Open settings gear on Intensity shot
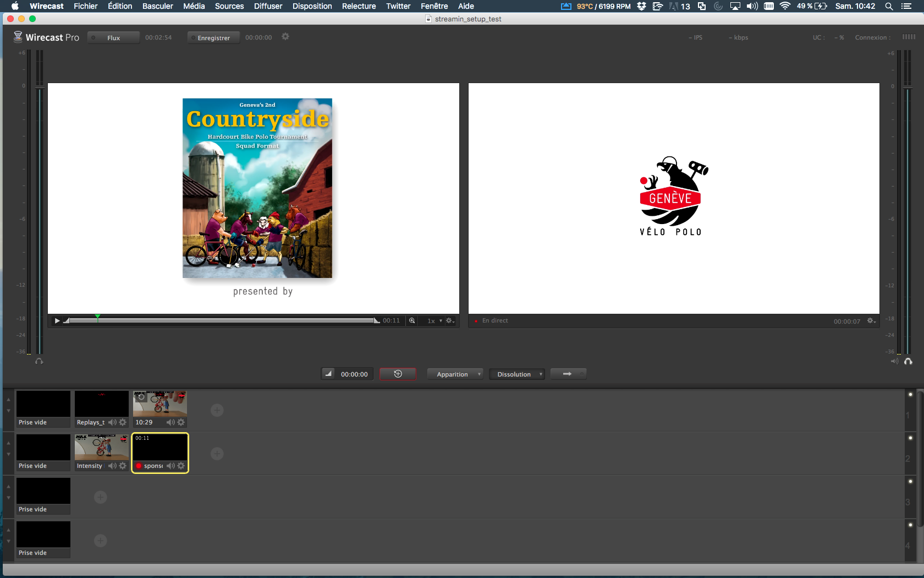 123,466
